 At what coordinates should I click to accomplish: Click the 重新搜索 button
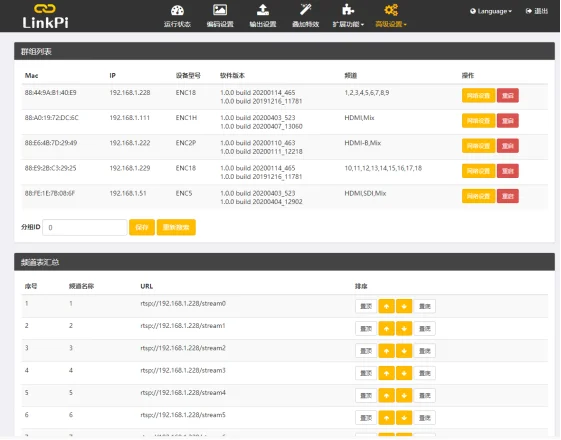pyautogui.click(x=176, y=228)
